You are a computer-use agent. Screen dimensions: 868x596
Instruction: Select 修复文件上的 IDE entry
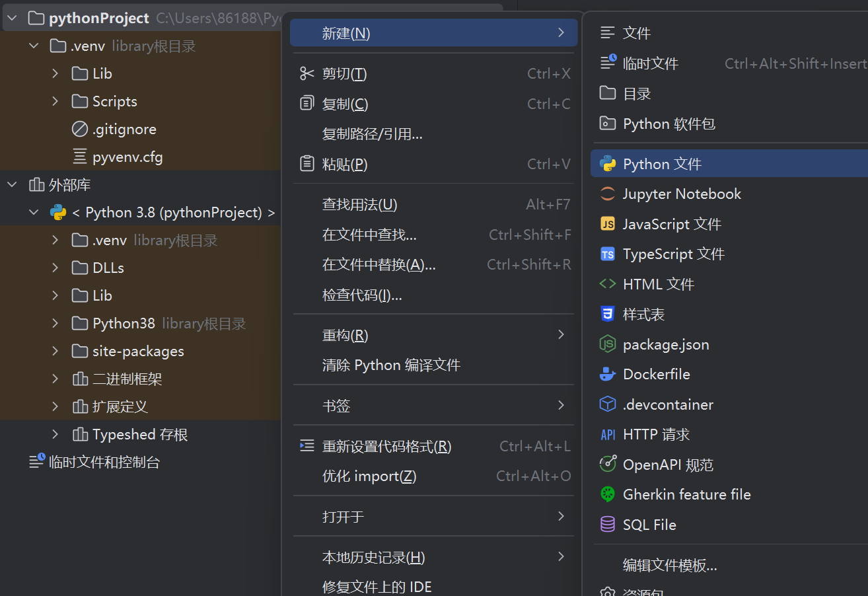coord(433,586)
